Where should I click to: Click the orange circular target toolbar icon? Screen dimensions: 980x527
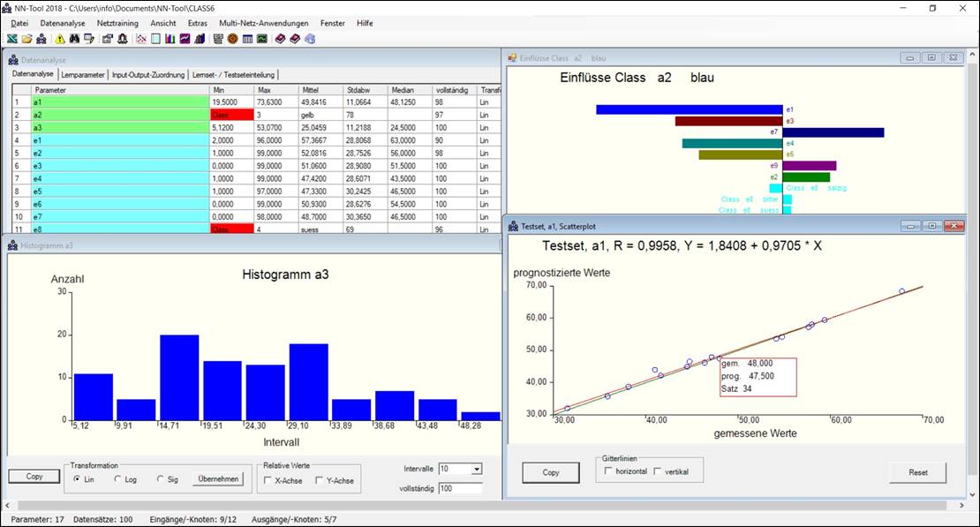(x=232, y=39)
